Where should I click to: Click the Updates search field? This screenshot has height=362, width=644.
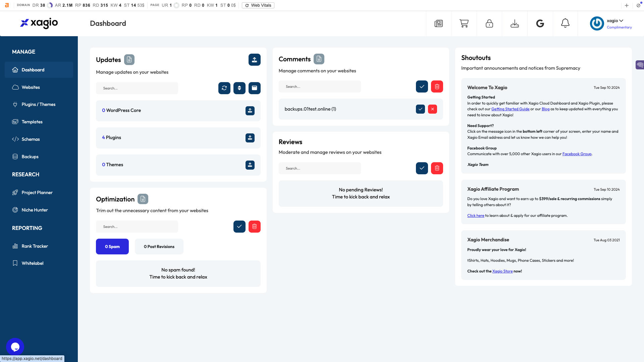tap(137, 88)
